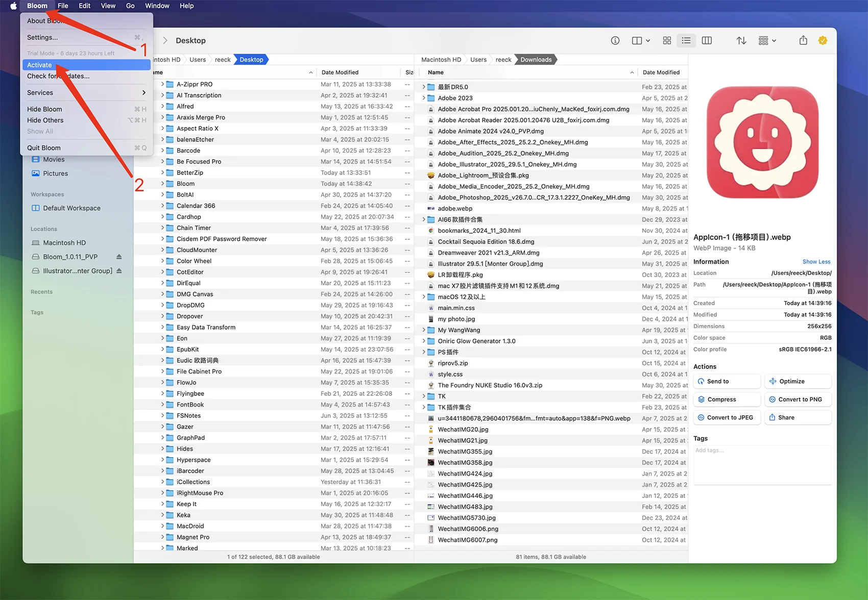Viewport: 868px width, 600px height.
Task: Eject the Bloom_1.0.11_PVP volume
Action: coord(119,257)
